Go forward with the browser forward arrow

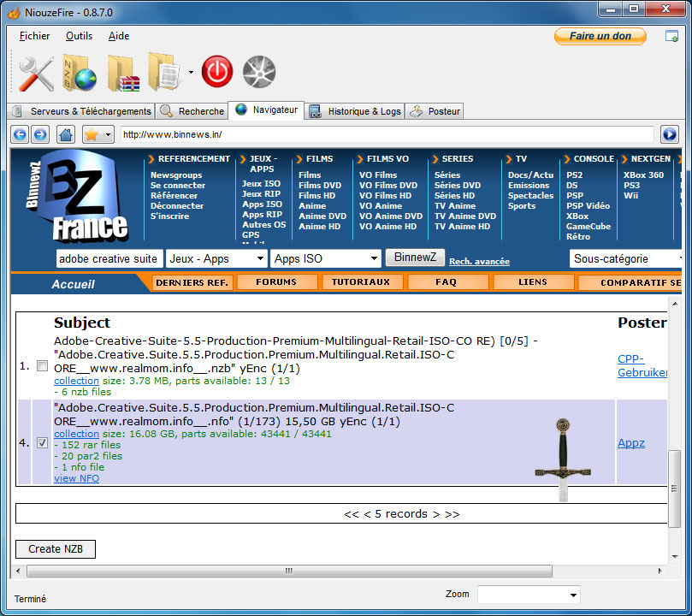40,134
